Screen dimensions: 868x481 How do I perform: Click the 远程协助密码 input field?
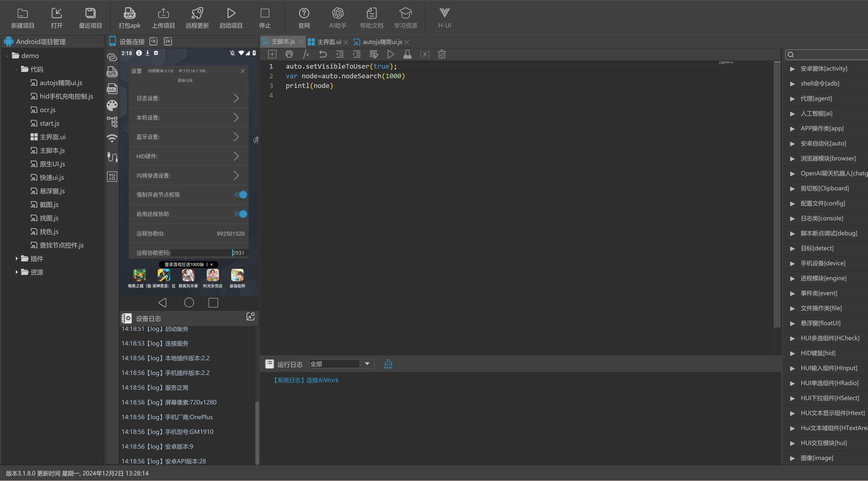209,253
